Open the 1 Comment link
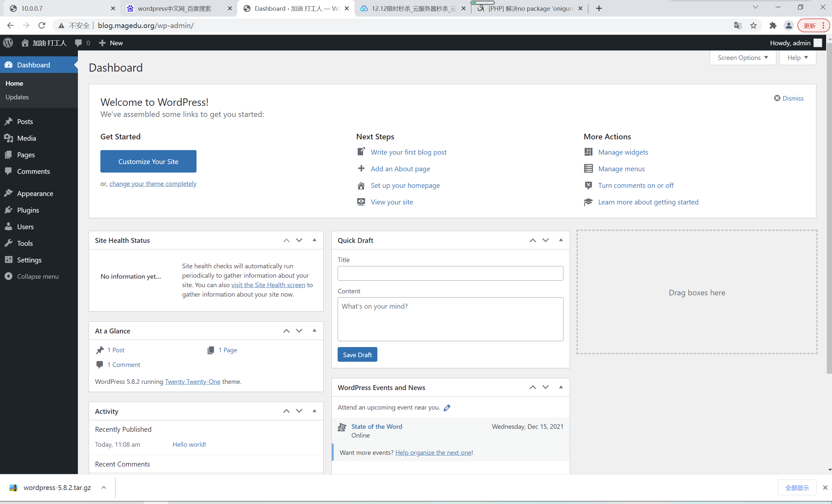This screenshot has height=504, width=832. pyautogui.click(x=124, y=364)
